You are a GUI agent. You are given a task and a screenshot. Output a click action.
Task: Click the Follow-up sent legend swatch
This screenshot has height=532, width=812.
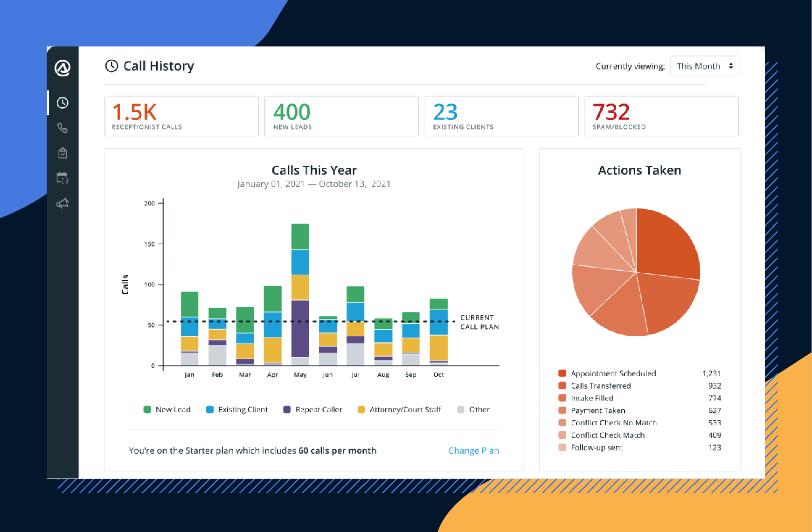coord(562,447)
